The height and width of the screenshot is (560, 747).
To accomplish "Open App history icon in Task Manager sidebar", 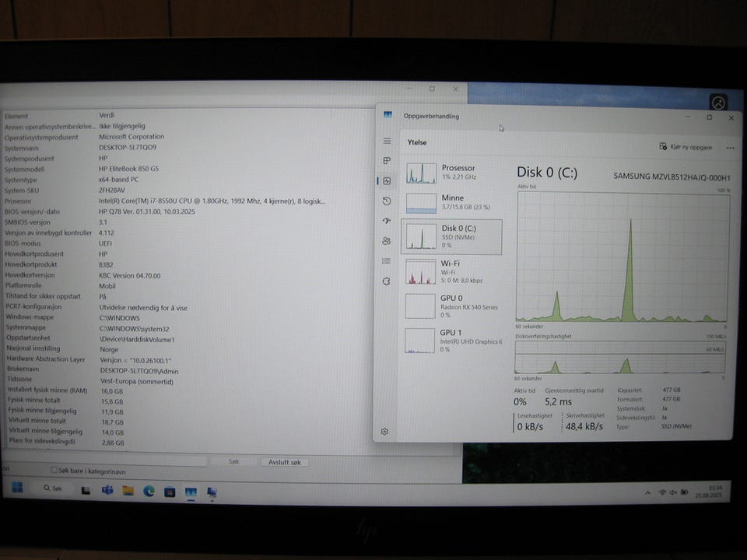I will 387,201.
